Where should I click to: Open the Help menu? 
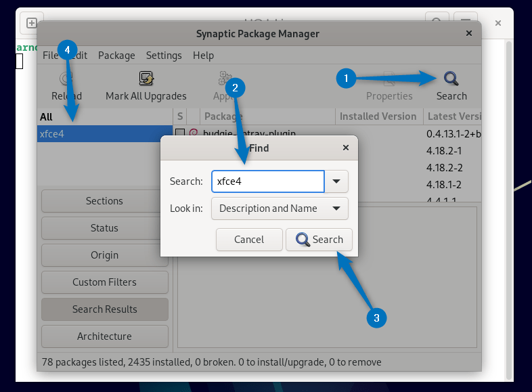[203, 56]
